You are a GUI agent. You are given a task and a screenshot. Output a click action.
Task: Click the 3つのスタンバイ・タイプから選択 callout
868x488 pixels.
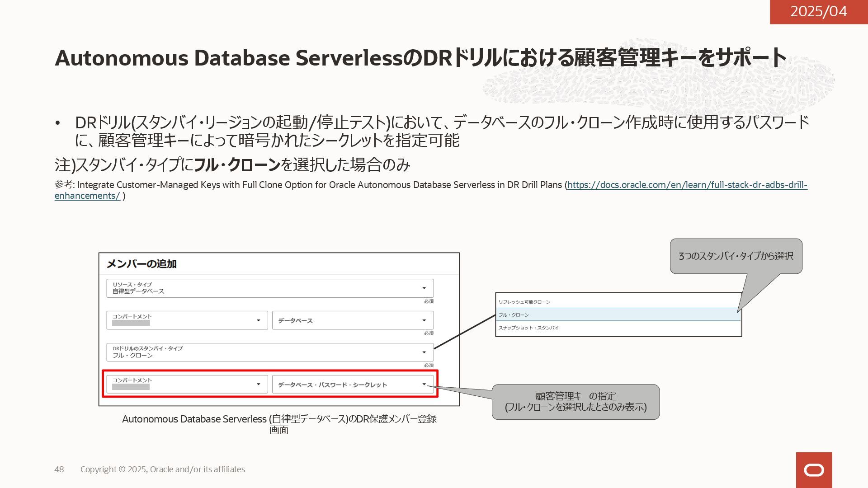(736, 256)
